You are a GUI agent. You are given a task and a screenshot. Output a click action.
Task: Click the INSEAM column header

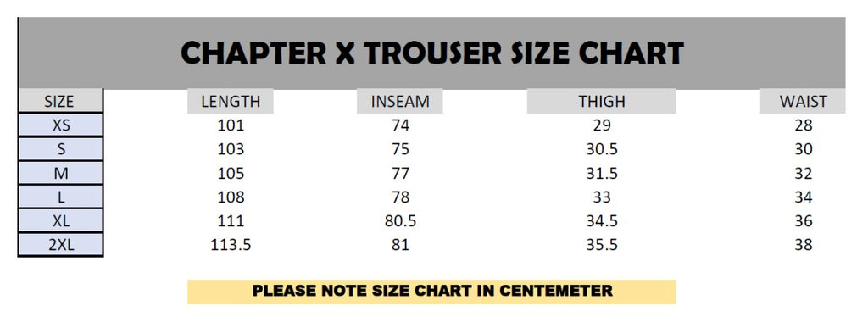[x=400, y=101]
